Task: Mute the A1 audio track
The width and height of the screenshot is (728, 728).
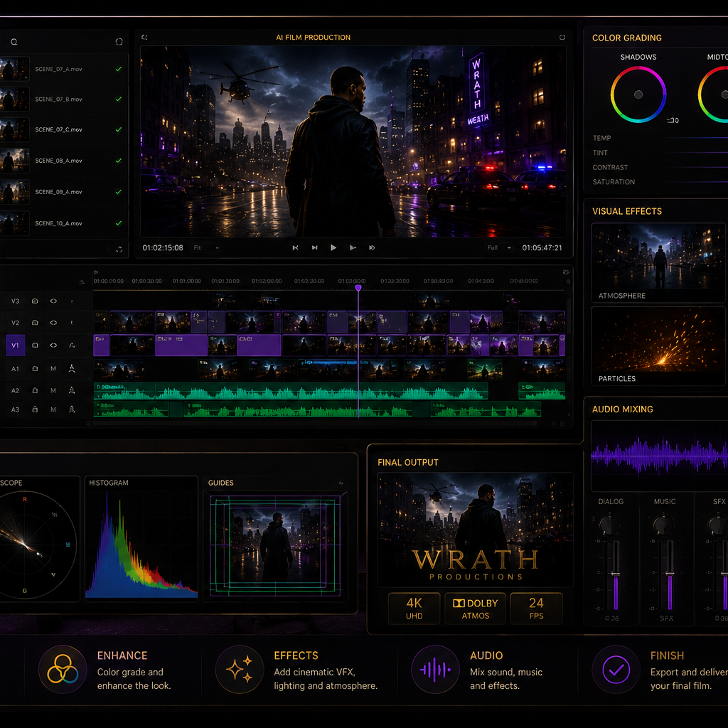Action: pyautogui.click(x=53, y=369)
